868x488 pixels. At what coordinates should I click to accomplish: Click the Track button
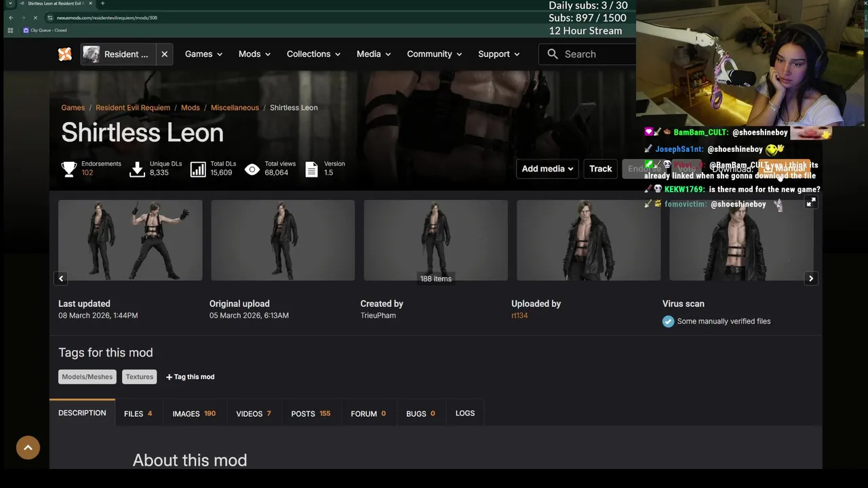click(x=600, y=169)
